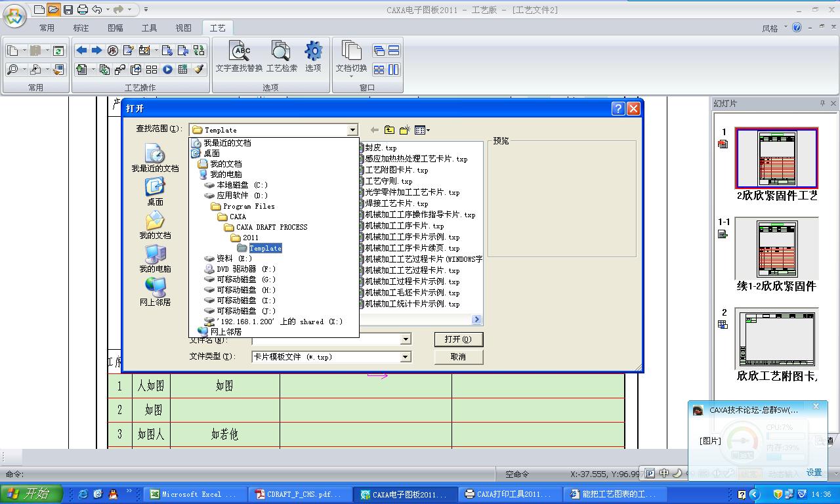This screenshot has height=504, width=840.
Task: Click the save icon in quick access toolbar
Action: coord(68,10)
